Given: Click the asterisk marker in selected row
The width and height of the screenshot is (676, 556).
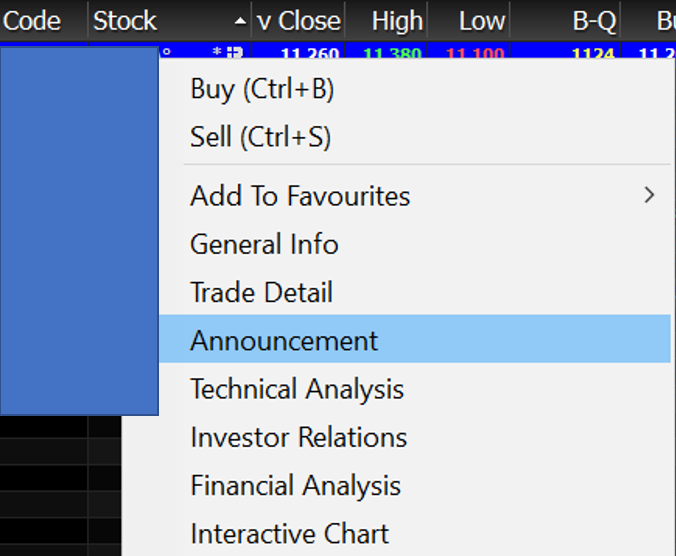Looking at the screenshot, I should [x=217, y=52].
